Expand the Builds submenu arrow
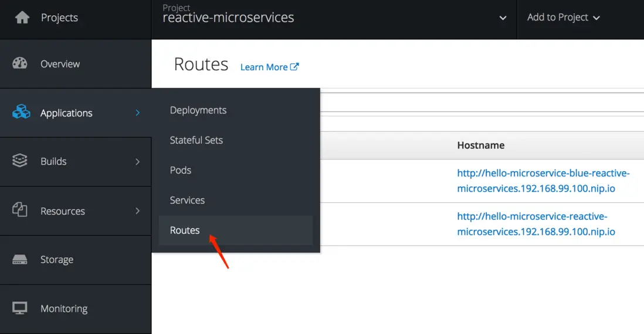The width and height of the screenshot is (644, 334). [x=138, y=161]
